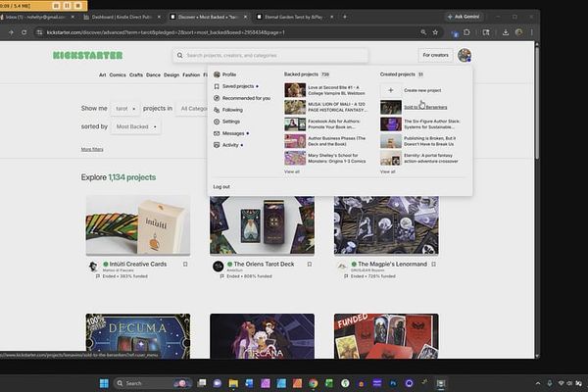The width and height of the screenshot is (588, 392).
Task: Select the Dance category
Action: 153,75
